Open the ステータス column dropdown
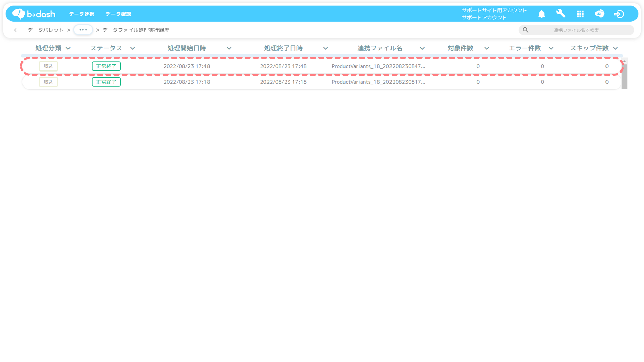 (x=133, y=48)
